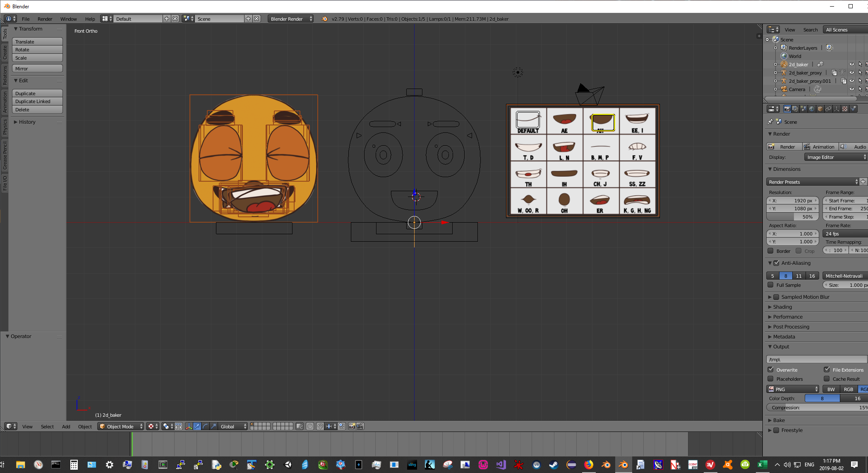This screenshot has width=868, height=473.
Task: Toggle the 3D manipulator widget icon
Action: tap(189, 426)
